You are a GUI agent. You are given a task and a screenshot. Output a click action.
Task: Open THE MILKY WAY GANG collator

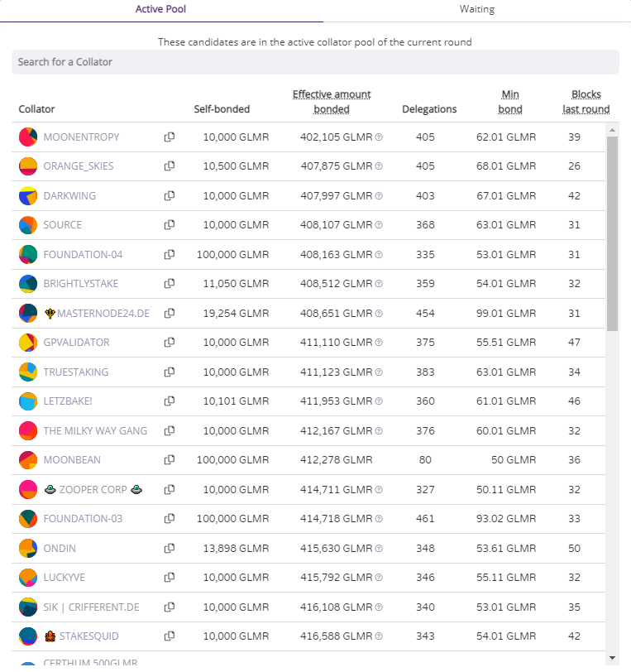click(x=95, y=431)
